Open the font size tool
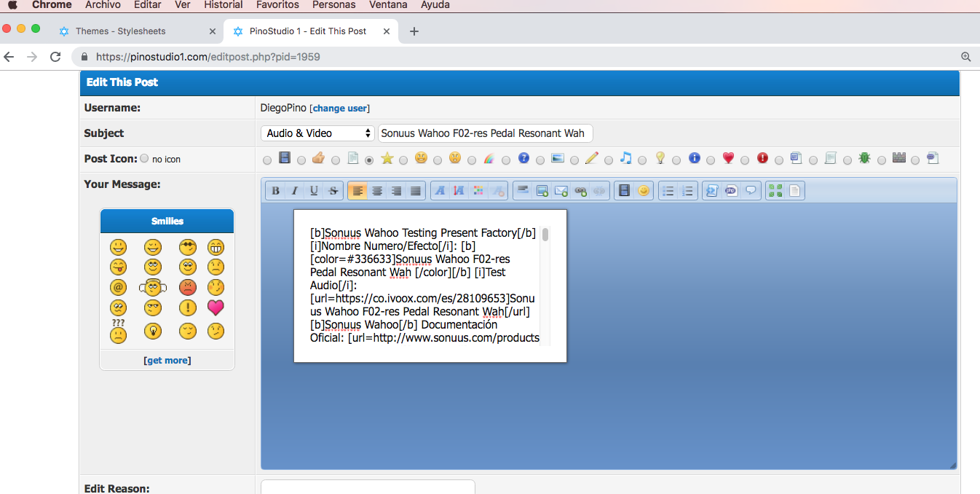This screenshot has height=494, width=980. (x=459, y=191)
